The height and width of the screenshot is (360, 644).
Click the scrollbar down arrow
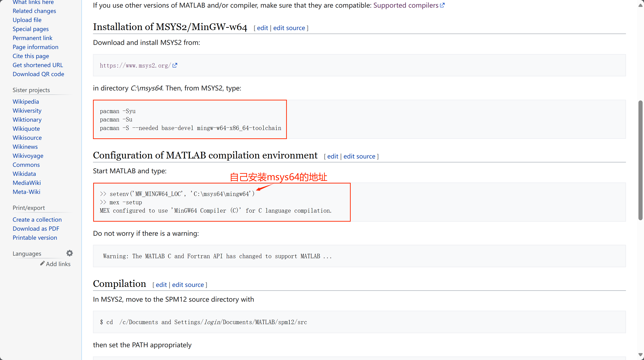click(x=640, y=354)
